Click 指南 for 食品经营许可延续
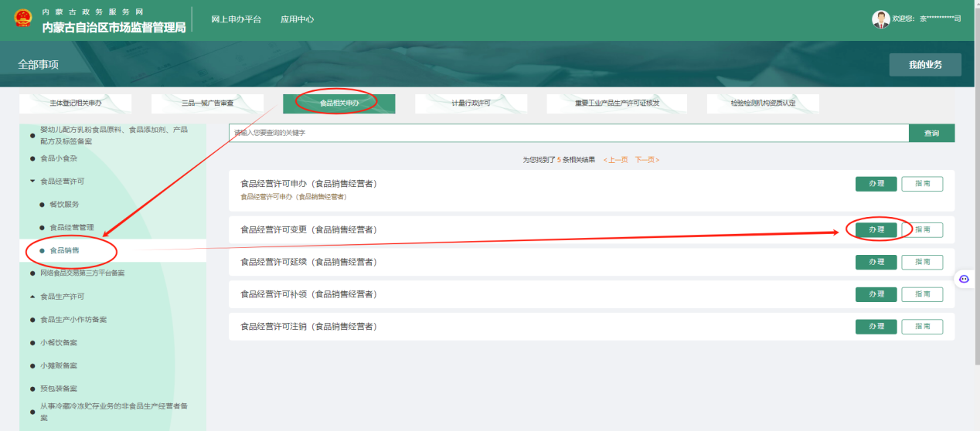 tap(922, 263)
